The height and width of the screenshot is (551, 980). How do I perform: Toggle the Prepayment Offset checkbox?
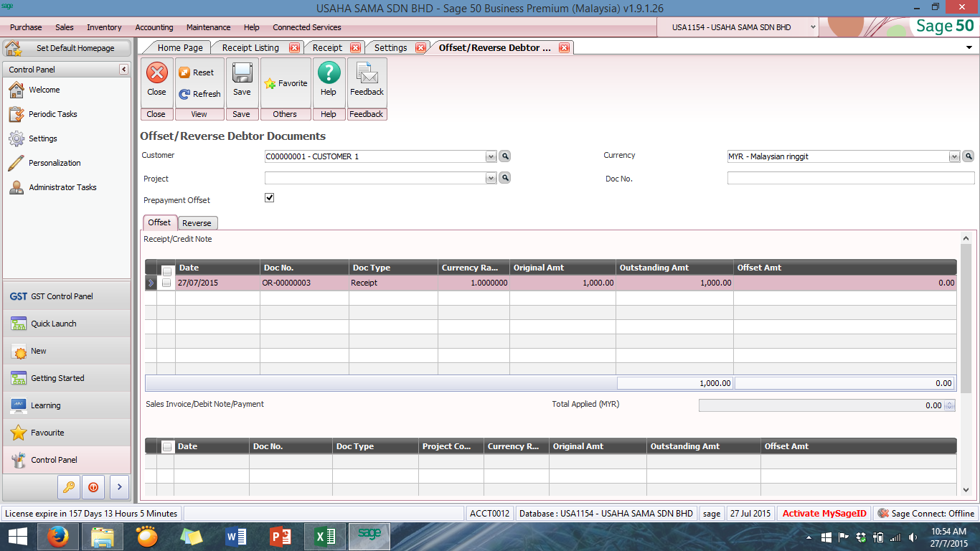[270, 198]
